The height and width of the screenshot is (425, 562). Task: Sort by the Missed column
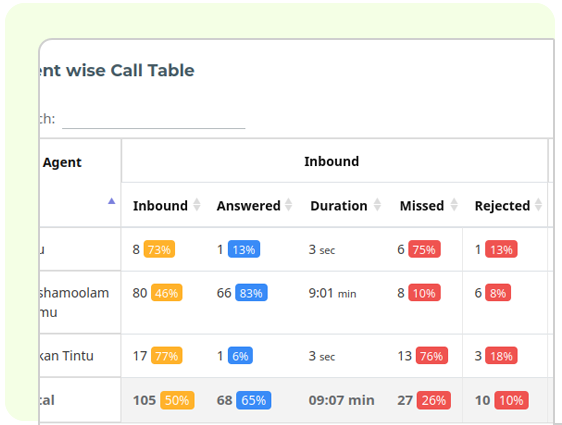(x=454, y=205)
